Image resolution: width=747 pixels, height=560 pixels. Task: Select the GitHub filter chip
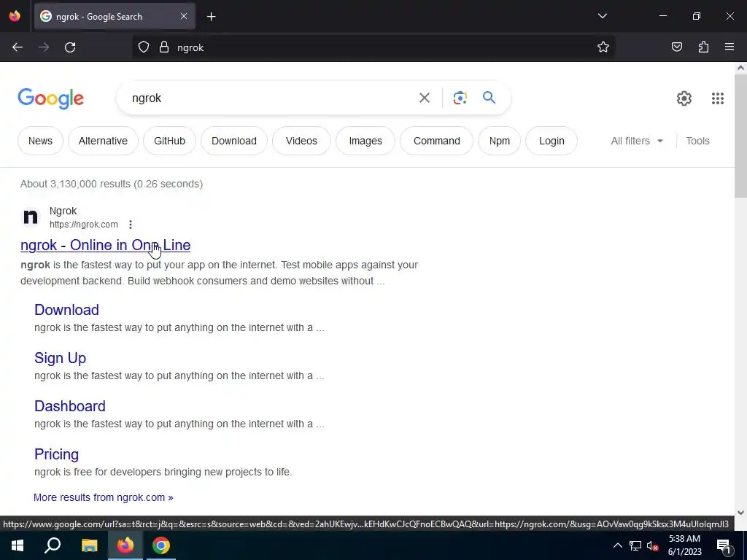(x=169, y=141)
